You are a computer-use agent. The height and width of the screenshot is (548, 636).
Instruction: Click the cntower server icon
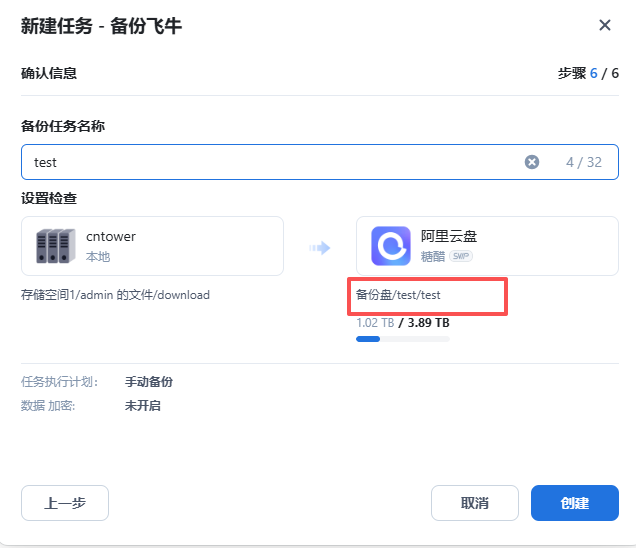click(x=55, y=246)
